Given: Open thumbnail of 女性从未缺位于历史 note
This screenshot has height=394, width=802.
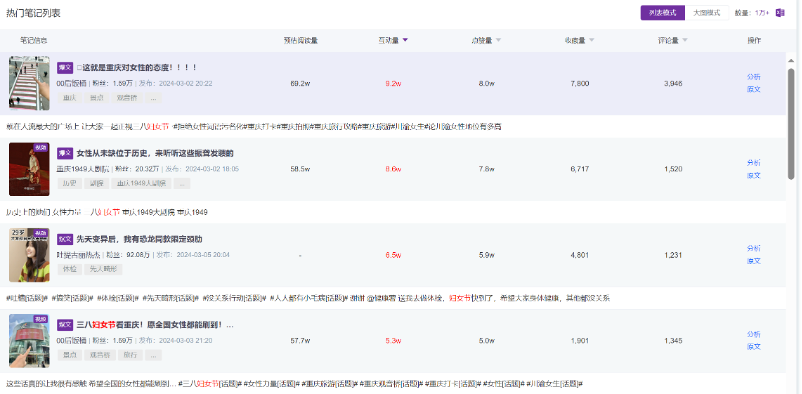Looking at the screenshot, I should point(29,169).
